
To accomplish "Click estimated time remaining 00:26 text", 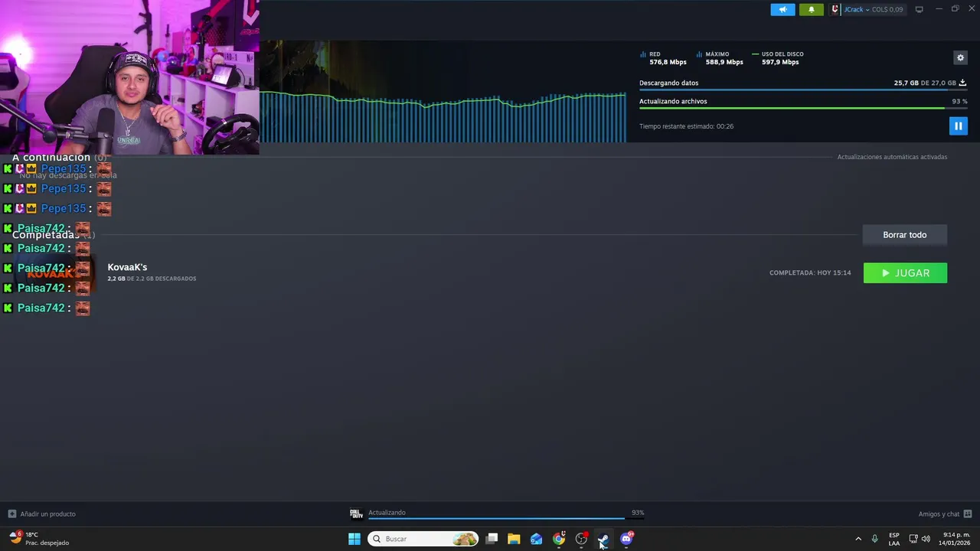I will coord(686,126).
